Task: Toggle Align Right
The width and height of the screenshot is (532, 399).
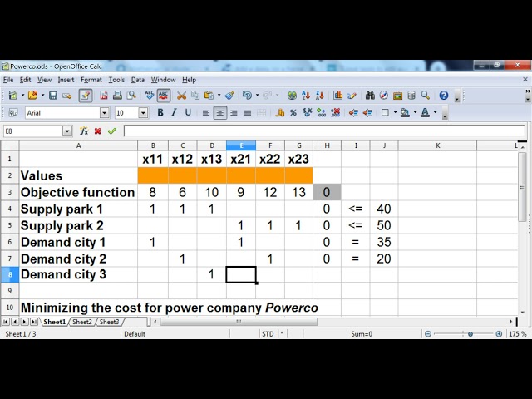Action: tap(234, 113)
